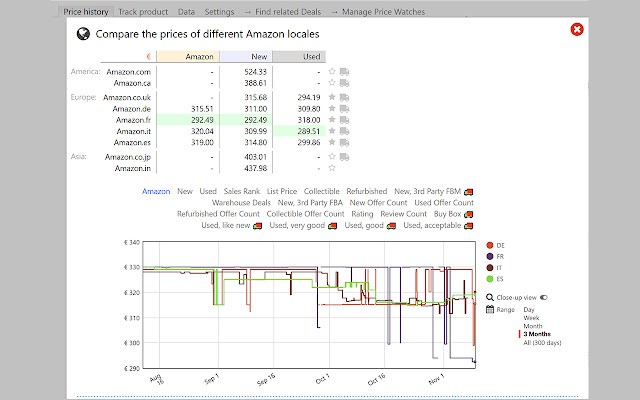Click the calendar Range icon
The height and width of the screenshot is (400, 640).
click(490, 309)
